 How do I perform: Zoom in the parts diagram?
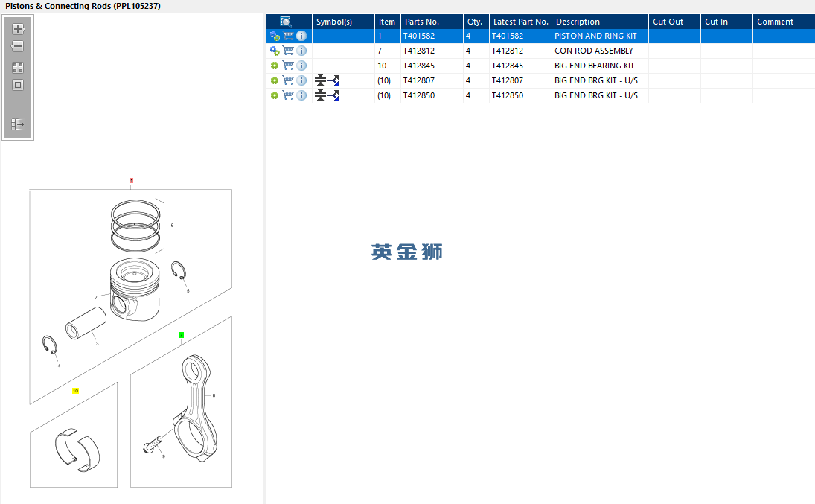click(x=18, y=29)
